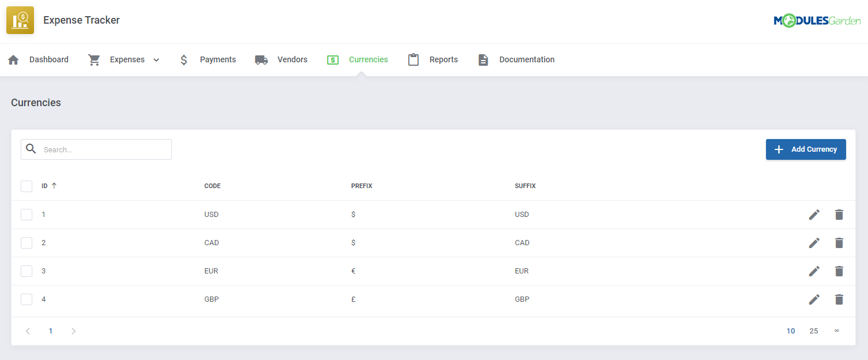Click the Expenses cart icon

click(x=94, y=59)
